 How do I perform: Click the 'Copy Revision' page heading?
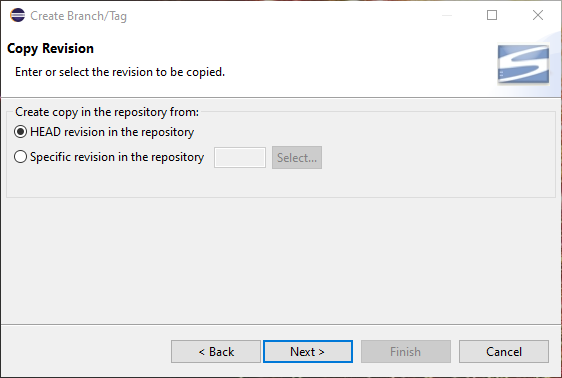[51, 48]
